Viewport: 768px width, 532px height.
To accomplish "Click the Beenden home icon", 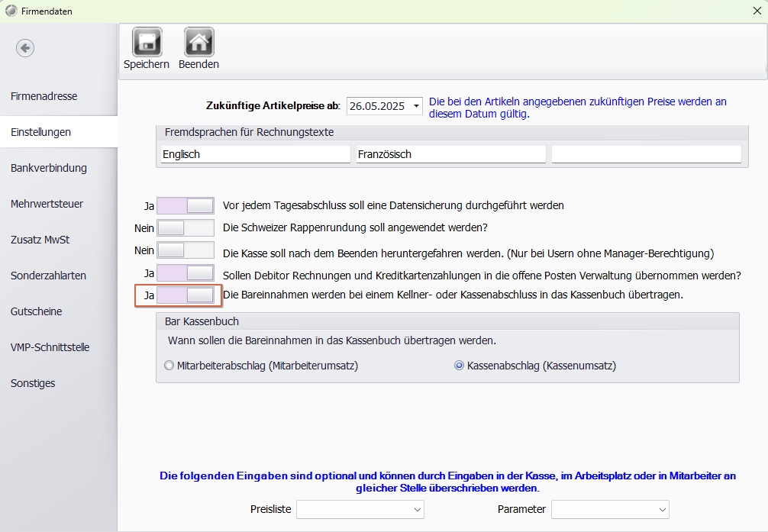I will (198, 42).
